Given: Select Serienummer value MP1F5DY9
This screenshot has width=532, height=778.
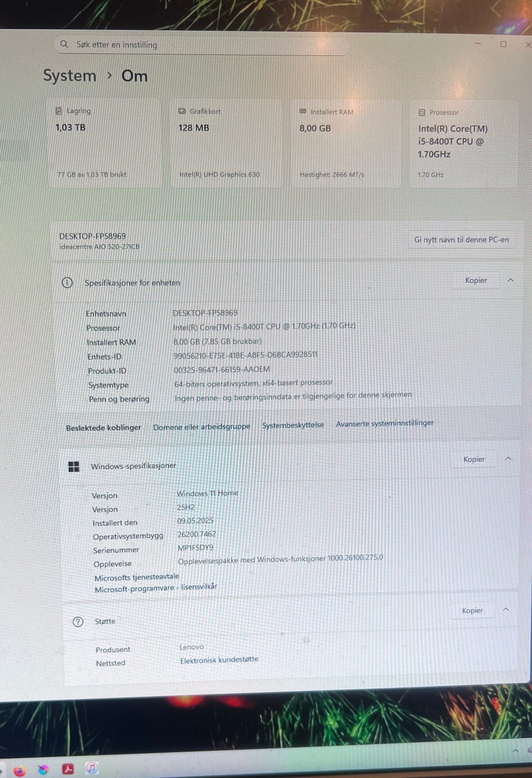Looking at the screenshot, I should 195,548.
